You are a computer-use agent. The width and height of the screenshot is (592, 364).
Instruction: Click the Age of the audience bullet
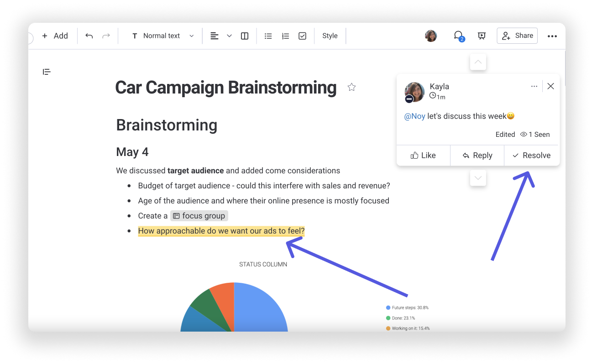pos(263,201)
